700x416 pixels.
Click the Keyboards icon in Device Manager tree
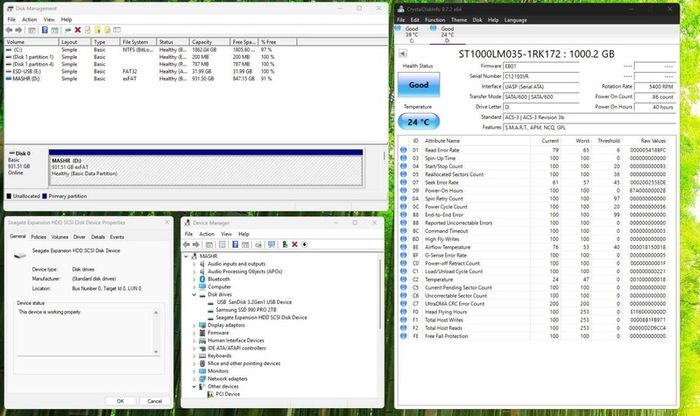click(202, 356)
